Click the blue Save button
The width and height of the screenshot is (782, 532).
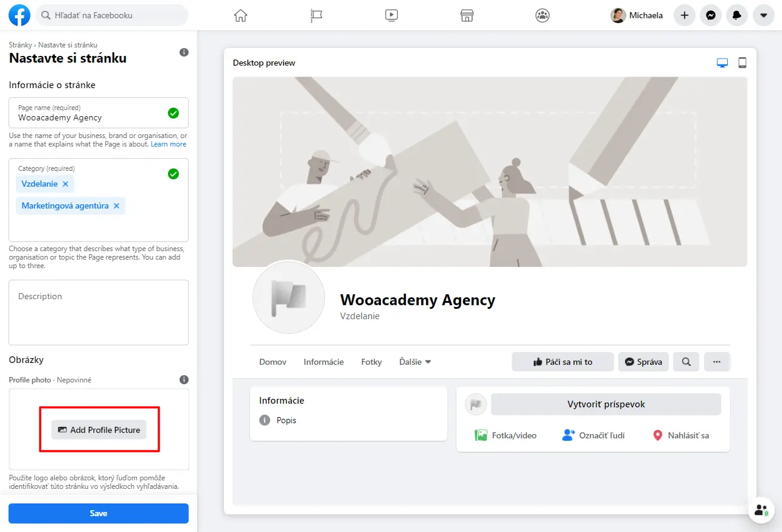(99, 513)
